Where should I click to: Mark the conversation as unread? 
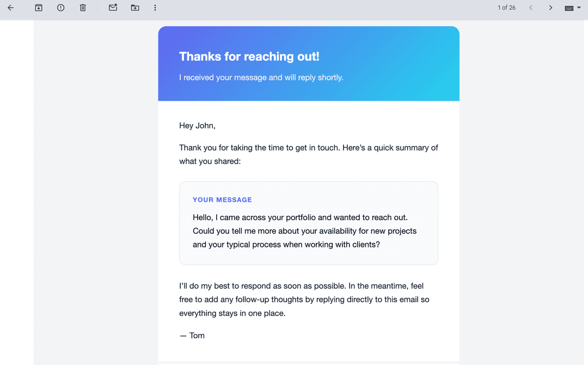(113, 8)
